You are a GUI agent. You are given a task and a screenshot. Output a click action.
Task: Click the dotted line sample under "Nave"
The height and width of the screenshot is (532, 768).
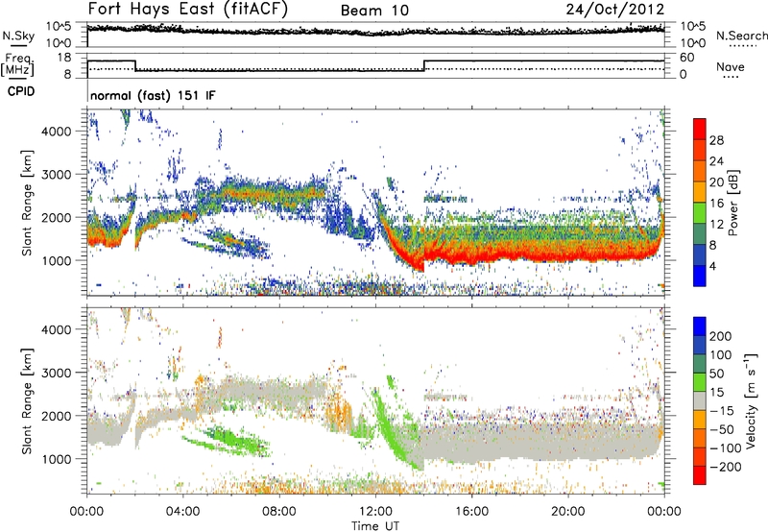click(x=731, y=77)
